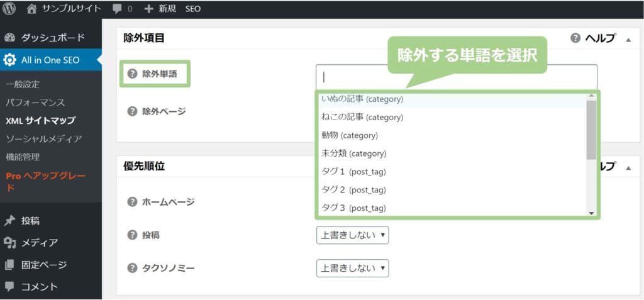Image resolution: width=644 pixels, height=300 pixels.
Task: Click scrollbar down arrow in dropdown list
Action: (x=591, y=213)
